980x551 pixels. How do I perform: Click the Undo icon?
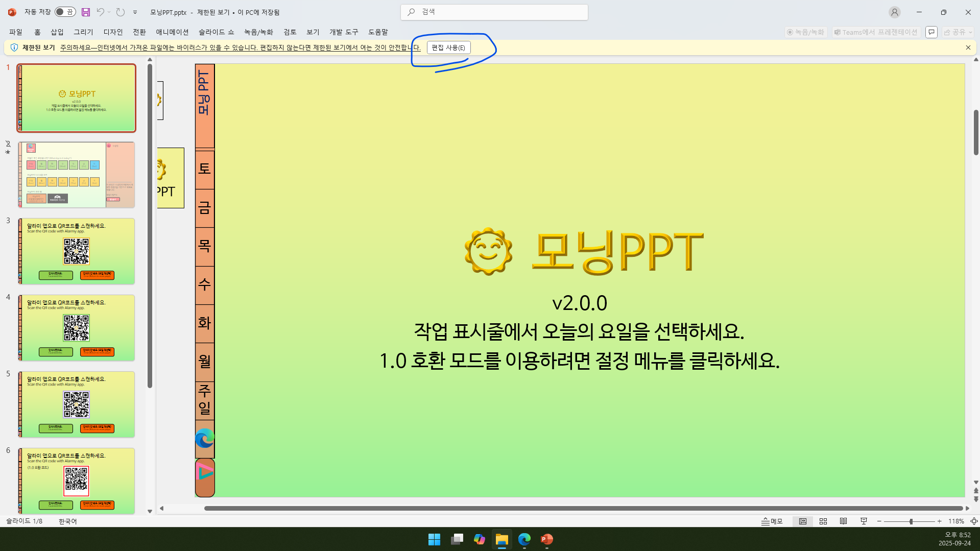(x=101, y=12)
